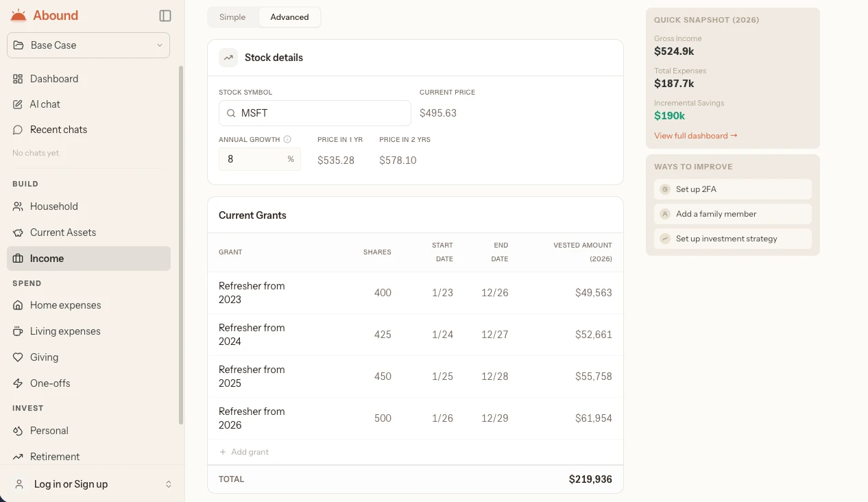This screenshot has width=868, height=502.
Task: Click the annual growth percentage field
Action: pyautogui.click(x=260, y=159)
